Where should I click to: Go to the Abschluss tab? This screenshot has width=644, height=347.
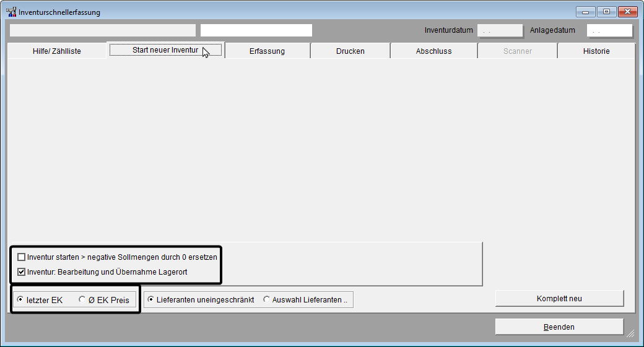(433, 51)
